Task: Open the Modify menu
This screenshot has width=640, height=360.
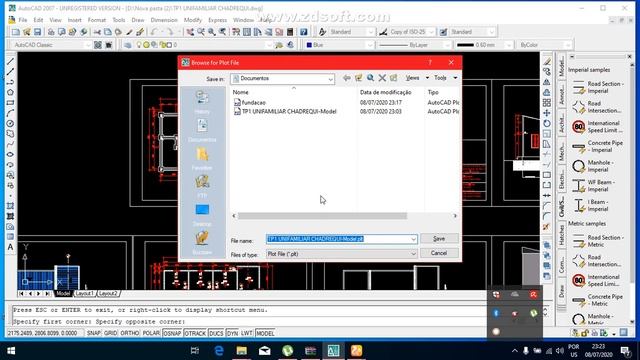Action: click(193, 20)
